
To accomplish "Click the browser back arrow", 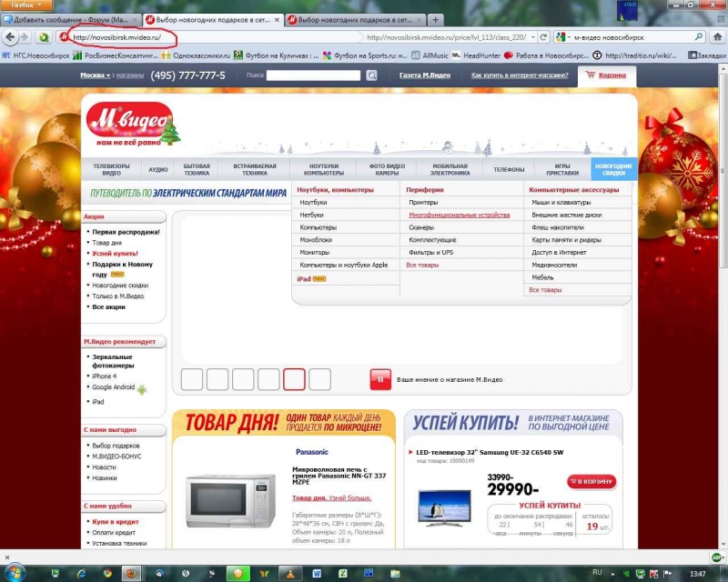I will pyautogui.click(x=11, y=37).
